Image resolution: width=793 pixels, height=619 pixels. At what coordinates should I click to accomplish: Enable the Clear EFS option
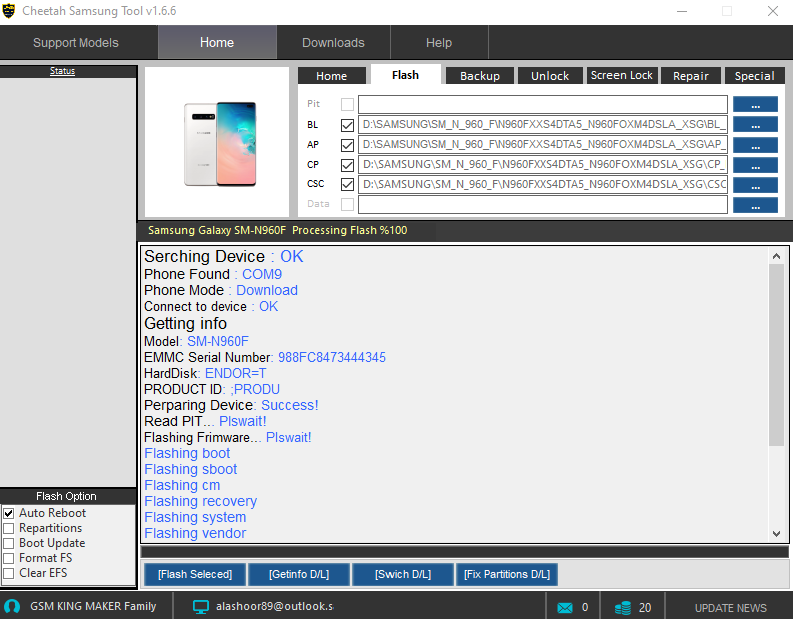9,573
